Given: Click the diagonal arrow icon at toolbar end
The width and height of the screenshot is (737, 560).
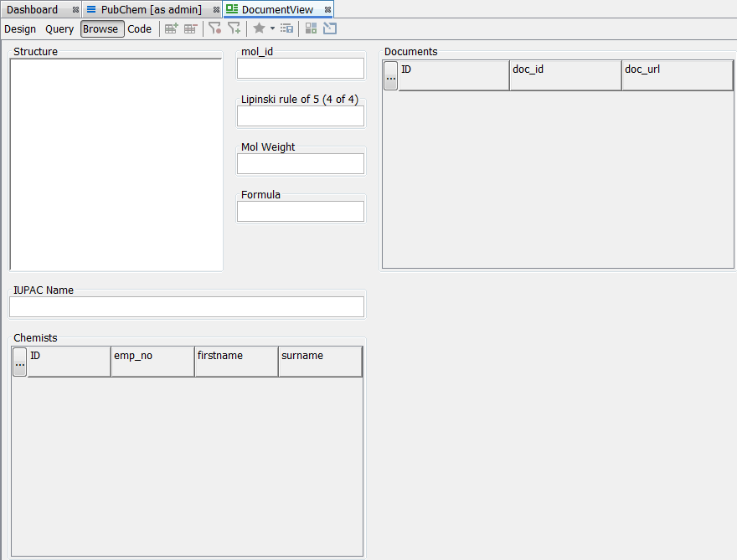Looking at the screenshot, I should coord(329,28).
